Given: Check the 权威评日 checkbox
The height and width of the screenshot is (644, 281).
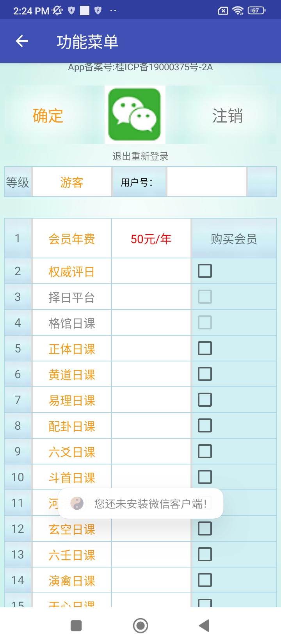Looking at the screenshot, I should click(x=205, y=271).
